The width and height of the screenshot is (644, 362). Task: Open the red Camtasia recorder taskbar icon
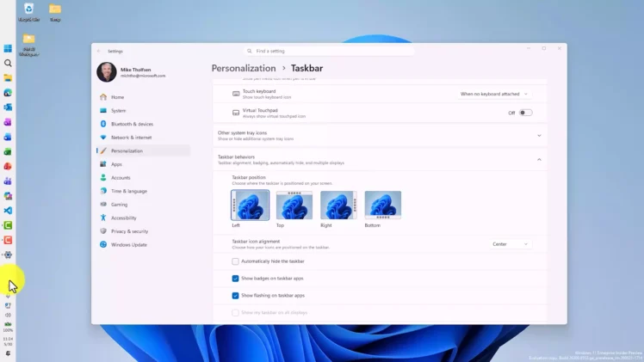pyautogui.click(x=8, y=240)
